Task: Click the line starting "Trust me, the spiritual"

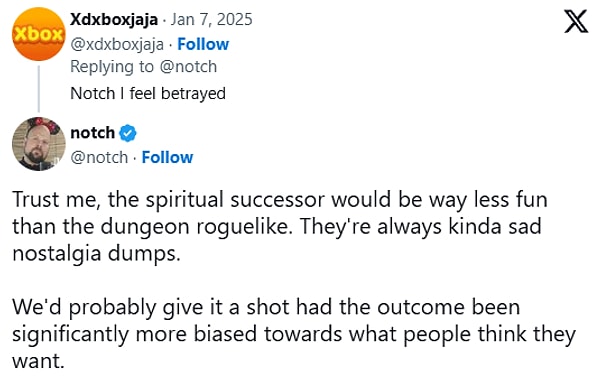Action: (280, 200)
